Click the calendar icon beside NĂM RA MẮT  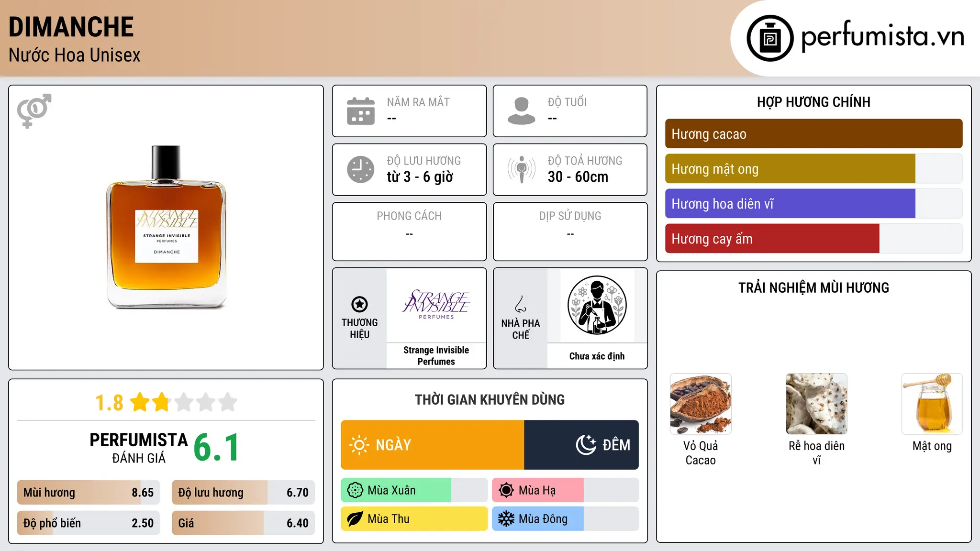coord(361,111)
